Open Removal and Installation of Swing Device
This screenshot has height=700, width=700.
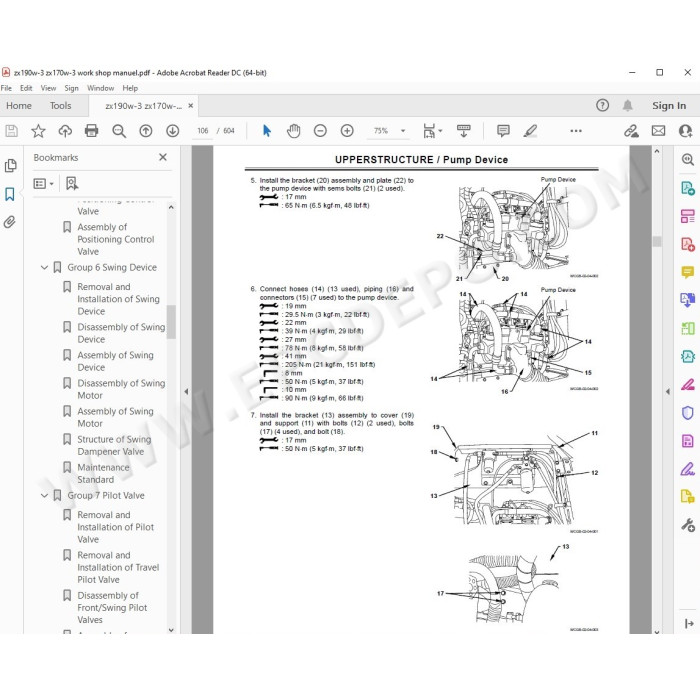click(x=118, y=299)
